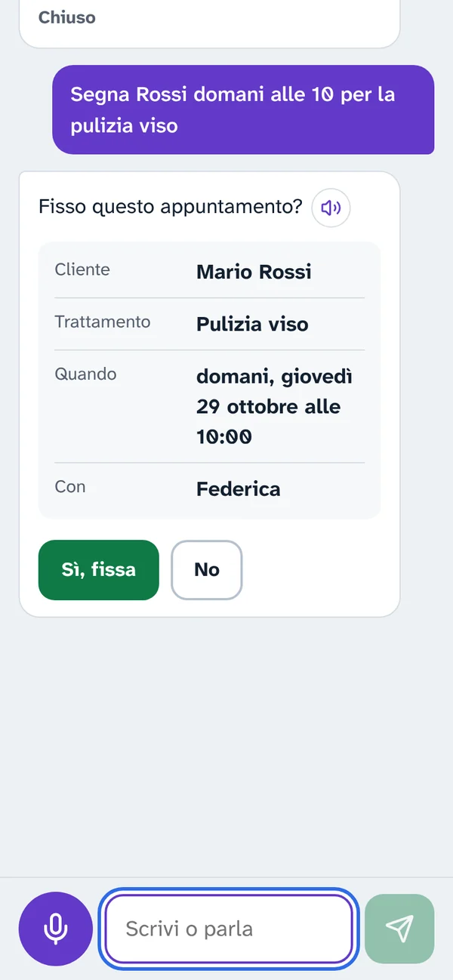
Task: Tap the purple microphone button
Action: (x=55, y=929)
